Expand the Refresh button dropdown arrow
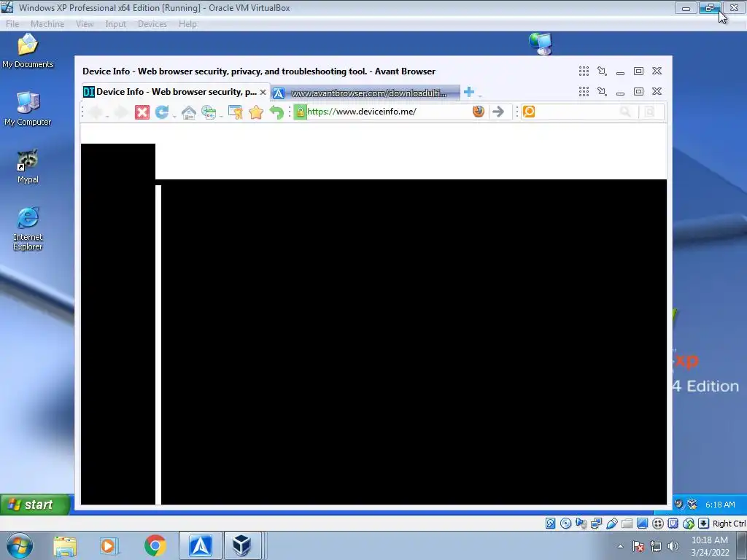 pyautogui.click(x=174, y=116)
